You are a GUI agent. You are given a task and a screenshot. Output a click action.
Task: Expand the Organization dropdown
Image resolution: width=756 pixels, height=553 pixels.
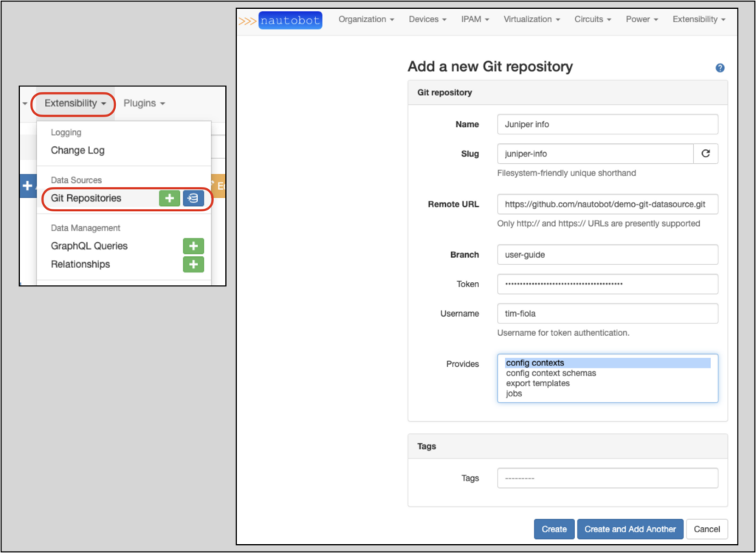pos(366,19)
